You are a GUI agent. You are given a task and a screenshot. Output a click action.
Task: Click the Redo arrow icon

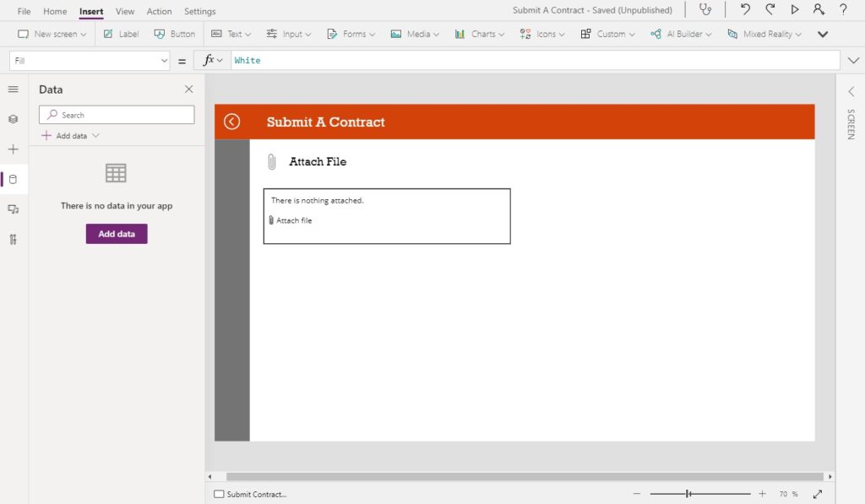770,9
